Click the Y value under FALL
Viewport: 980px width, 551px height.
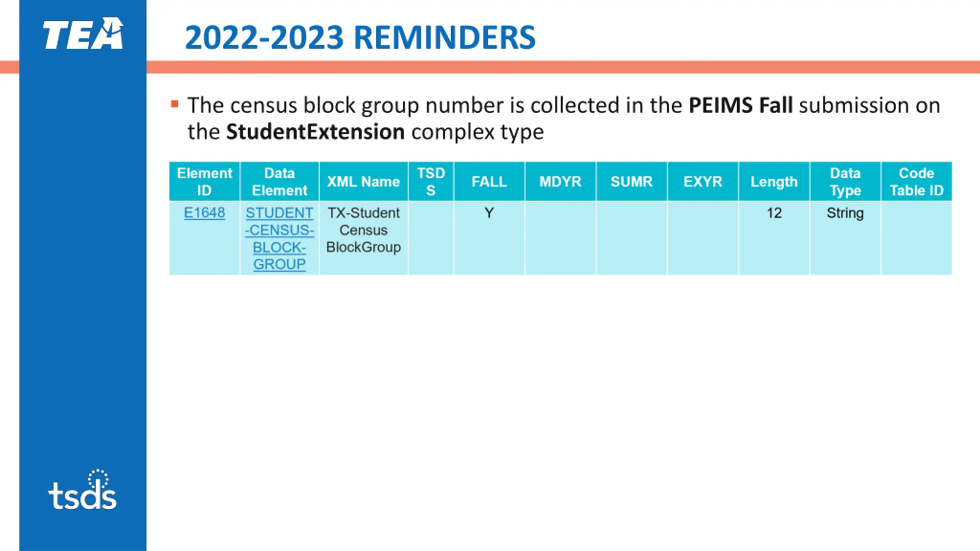pos(489,213)
